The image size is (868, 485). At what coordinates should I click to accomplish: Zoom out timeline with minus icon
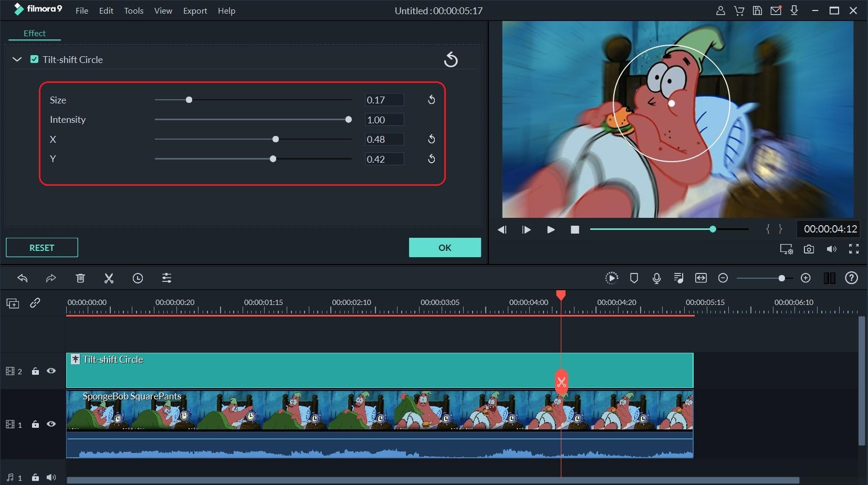pyautogui.click(x=723, y=278)
